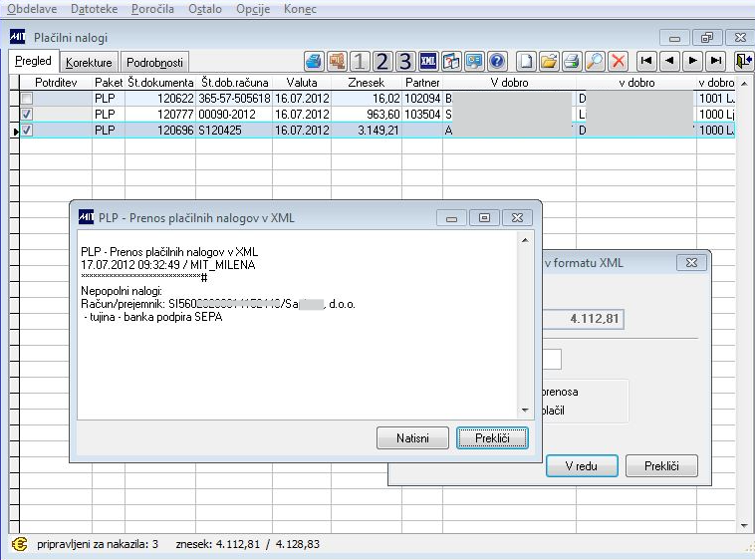The image size is (755, 560).
Task: Click the question-mark windows toolbar icon
Action: pyautogui.click(x=451, y=61)
